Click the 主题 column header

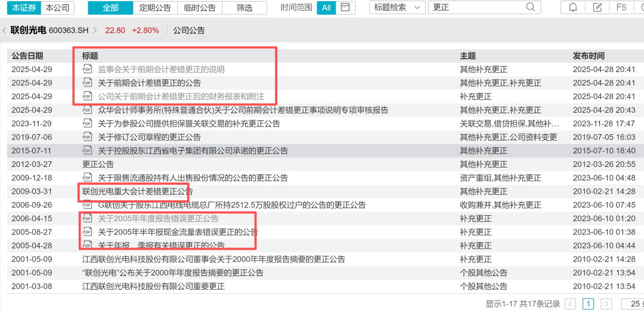[x=468, y=56]
